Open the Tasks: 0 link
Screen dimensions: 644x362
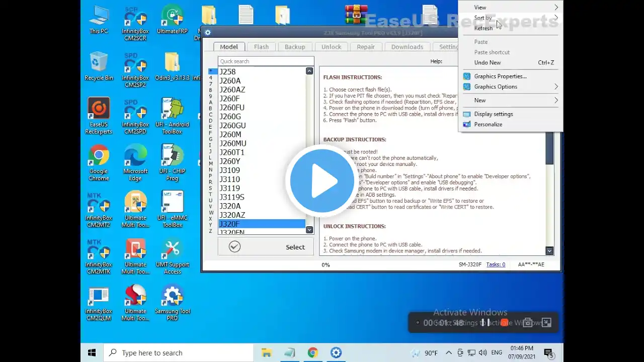(496, 264)
